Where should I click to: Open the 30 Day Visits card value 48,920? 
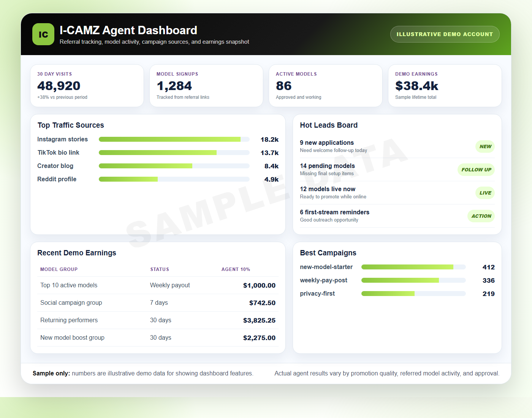59,86
